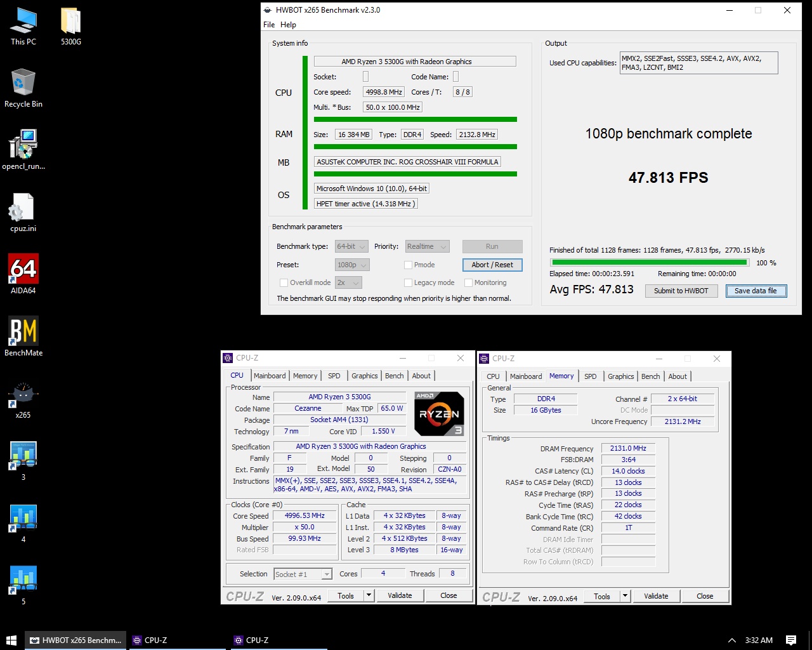The height and width of the screenshot is (650, 812).
Task: Open the File menu in HWBOT x265
Action: coord(269,25)
